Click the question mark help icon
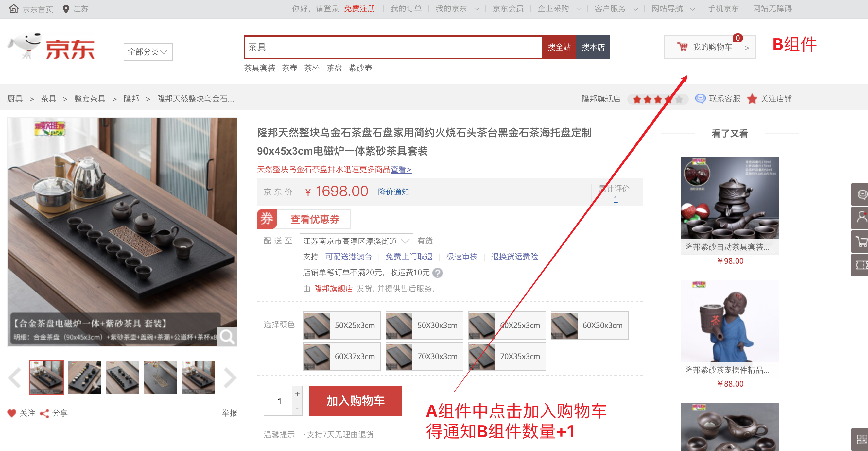868x451 pixels. point(437,273)
